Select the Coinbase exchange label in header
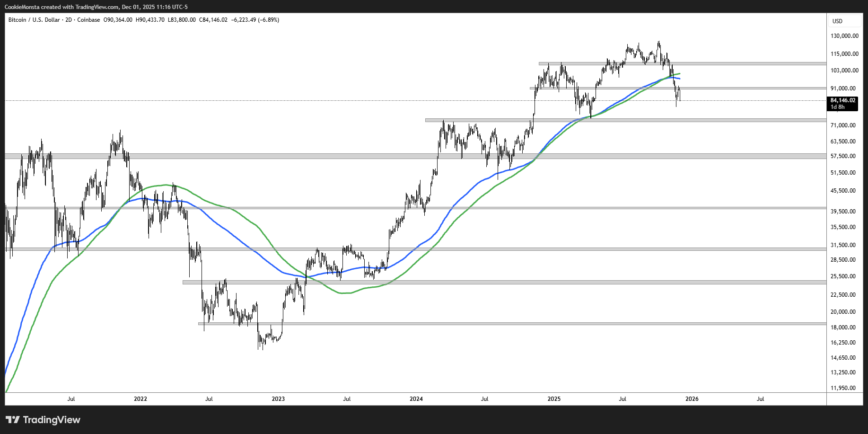Viewport: 868px width, 434px height. pos(88,20)
